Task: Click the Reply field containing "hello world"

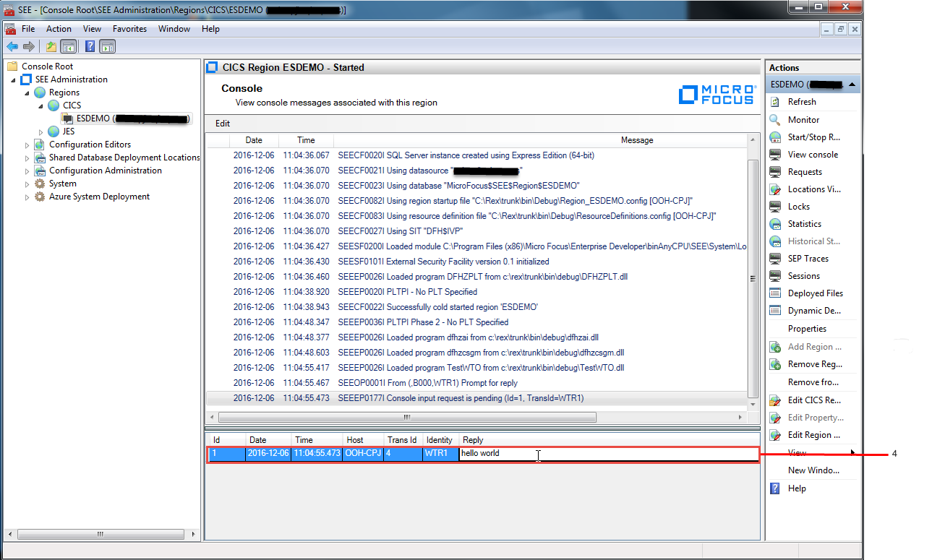Action: coord(609,454)
